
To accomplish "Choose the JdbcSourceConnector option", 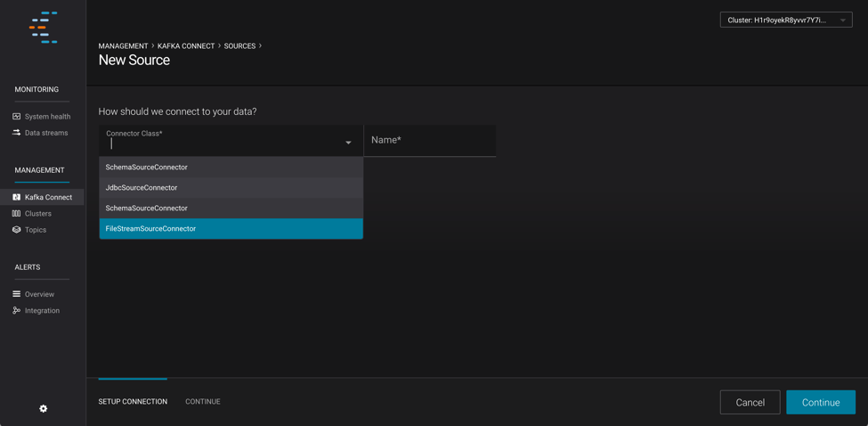I will coord(231,188).
